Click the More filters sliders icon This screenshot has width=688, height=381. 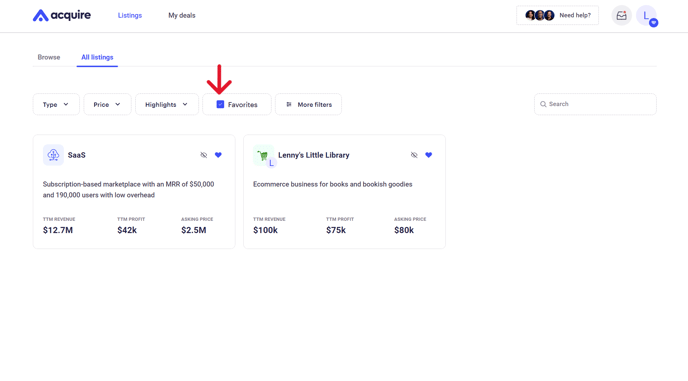point(289,104)
